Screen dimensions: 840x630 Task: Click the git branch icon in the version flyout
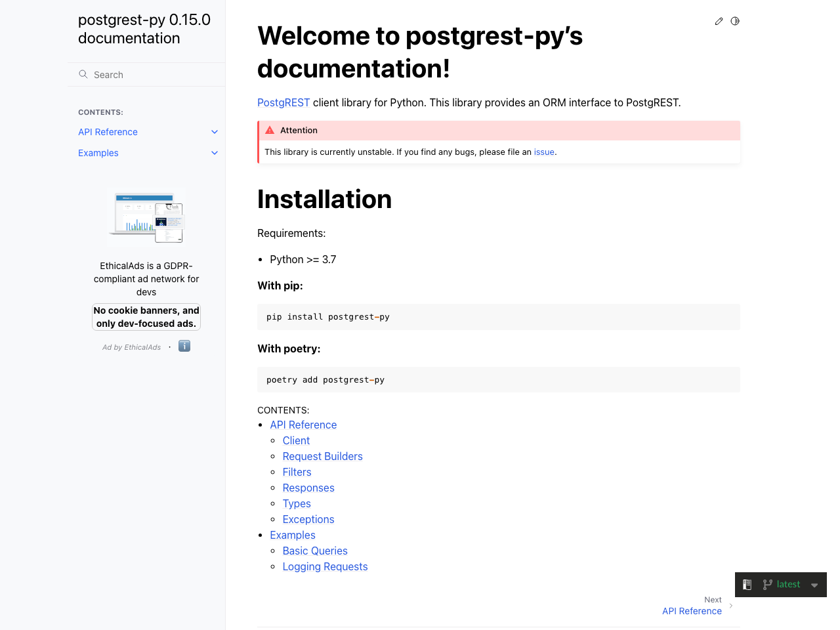point(766,584)
